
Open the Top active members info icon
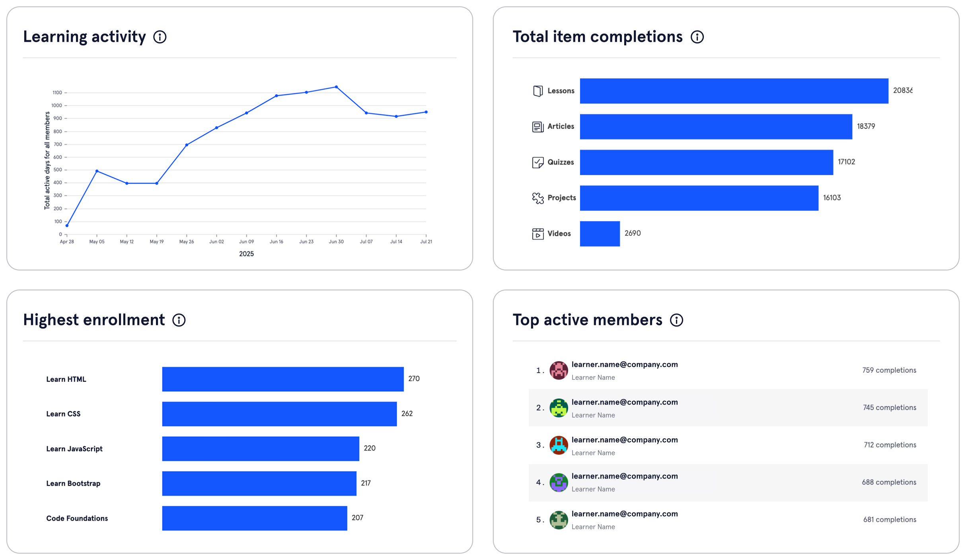676,320
